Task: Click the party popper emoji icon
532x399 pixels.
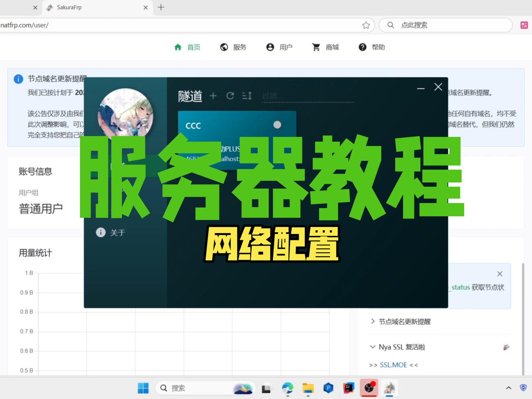Action: pos(506,347)
